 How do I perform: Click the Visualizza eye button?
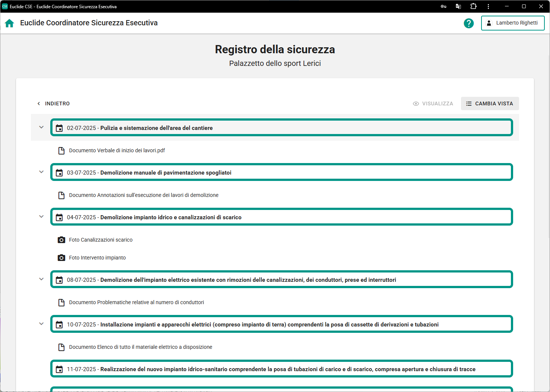click(433, 103)
